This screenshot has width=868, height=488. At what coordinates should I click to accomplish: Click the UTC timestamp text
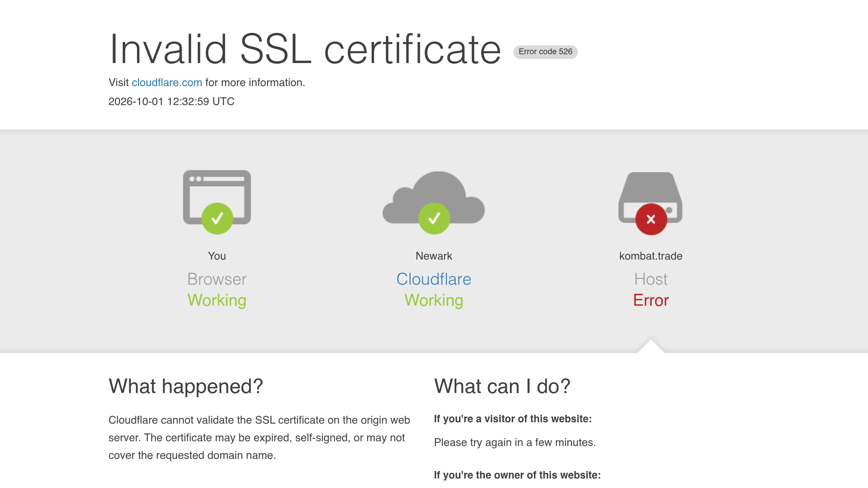pos(171,101)
